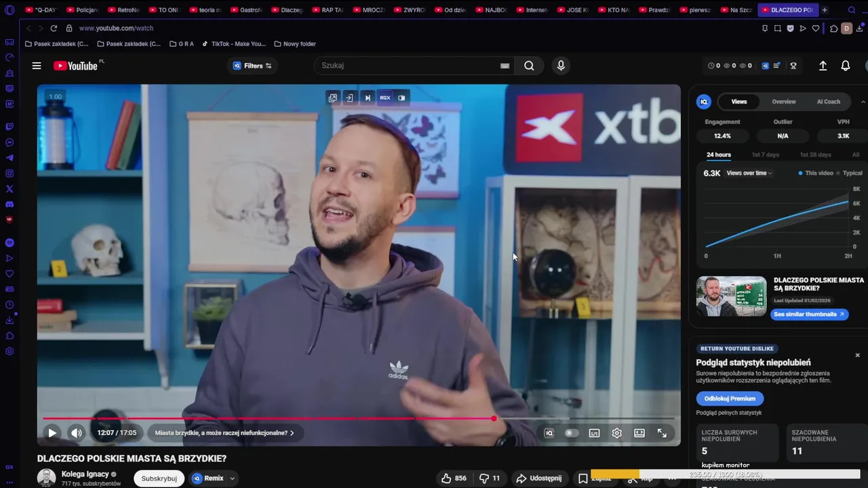Click See similar thumbnails button
Screen dimensions: 868x488
[x=809, y=314]
